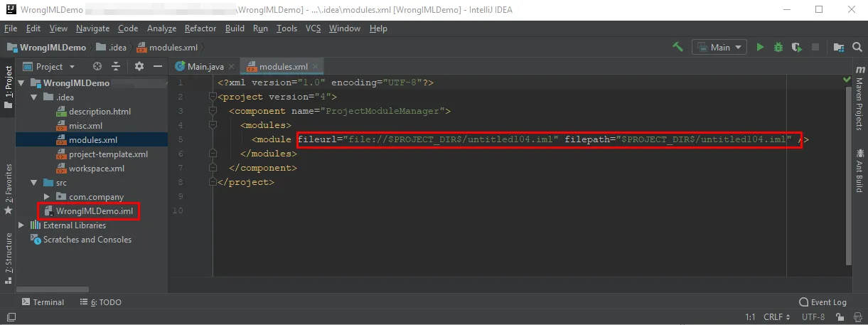Image resolution: width=868 pixels, height=325 pixels.
Task: Open the Project view selector dropdown
Action: (x=50, y=66)
